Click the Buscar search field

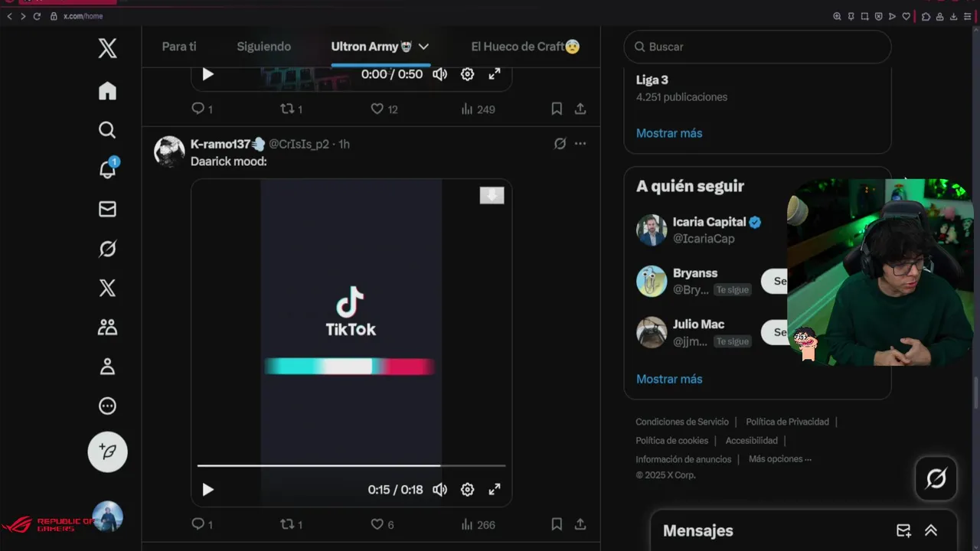pyautogui.click(x=757, y=47)
